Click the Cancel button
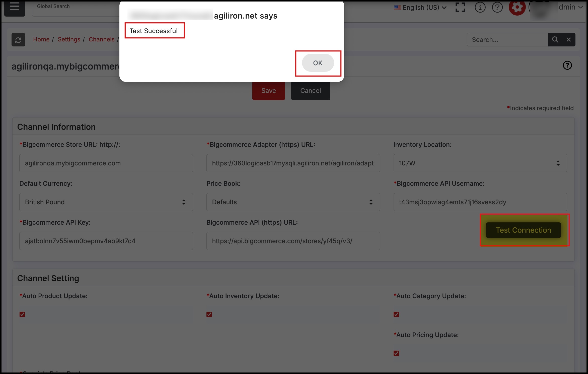Image resolution: width=588 pixels, height=374 pixels. click(311, 91)
